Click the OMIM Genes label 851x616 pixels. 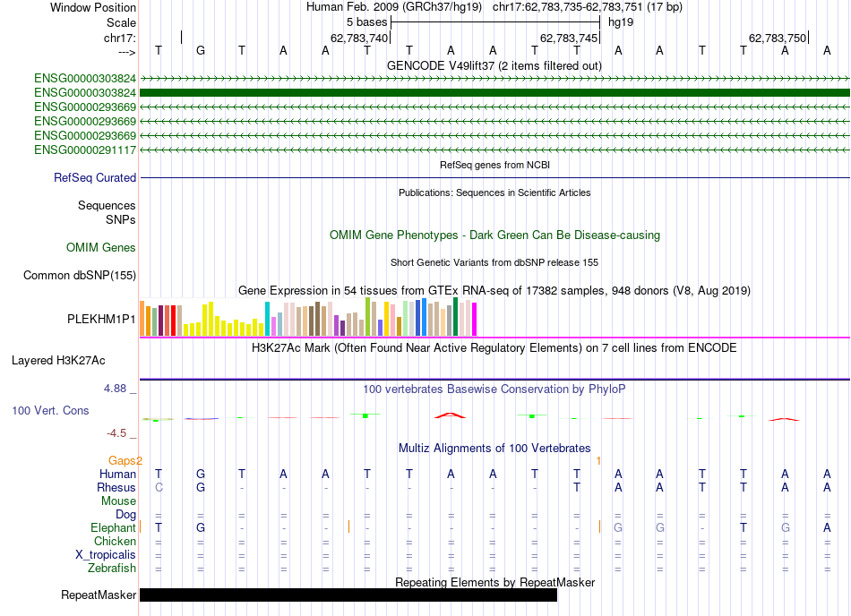100,247
